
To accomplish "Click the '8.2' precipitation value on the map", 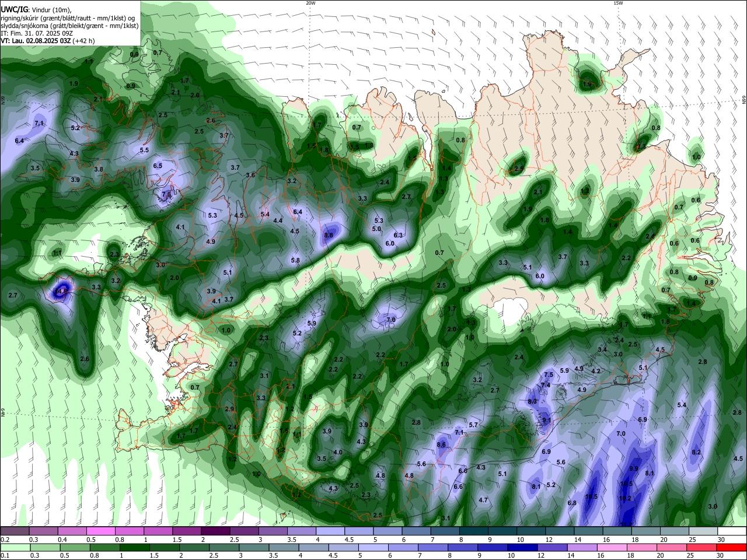I will [696, 453].
